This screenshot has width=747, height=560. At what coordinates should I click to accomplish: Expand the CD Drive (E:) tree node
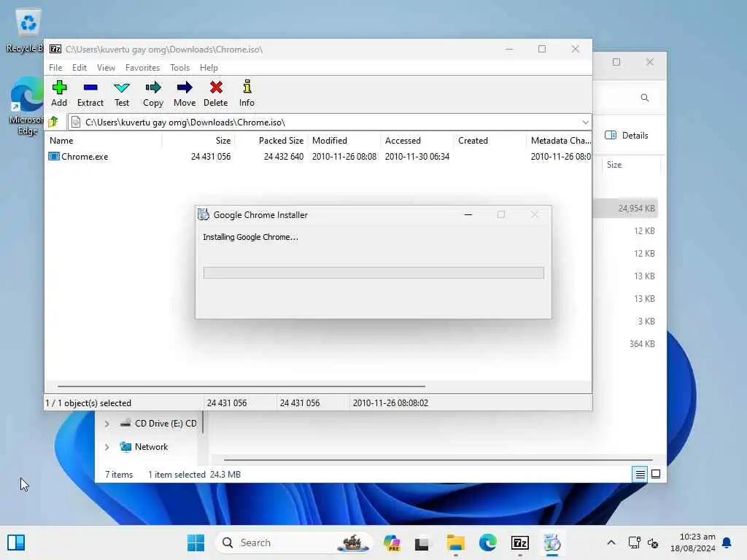(x=107, y=424)
